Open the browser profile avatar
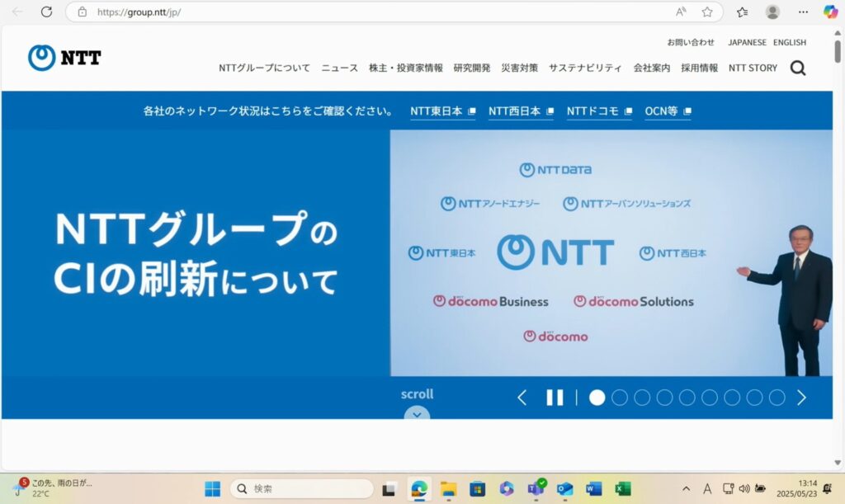This screenshot has width=845, height=504. tap(772, 12)
